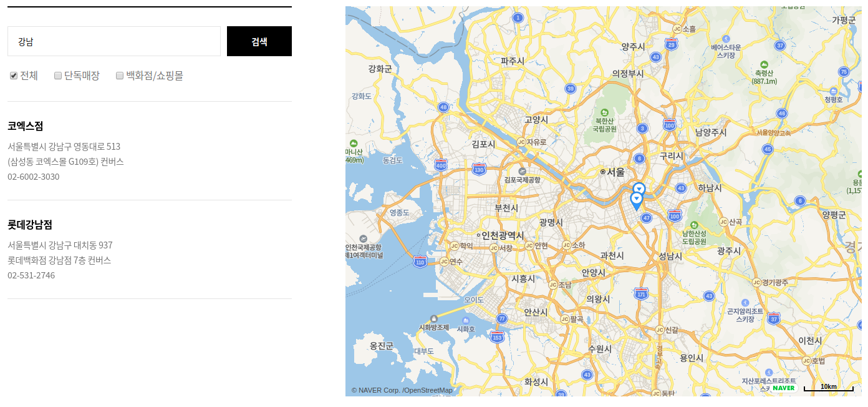Click the 자유로 JC junction marker
The width and height of the screenshot is (868, 407).
(521, 142)
